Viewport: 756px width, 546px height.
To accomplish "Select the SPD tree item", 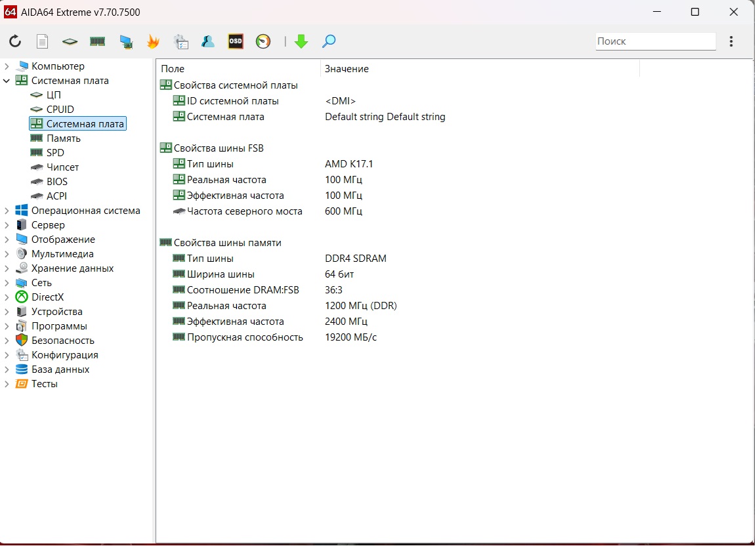I will click(x=55, y=153).
